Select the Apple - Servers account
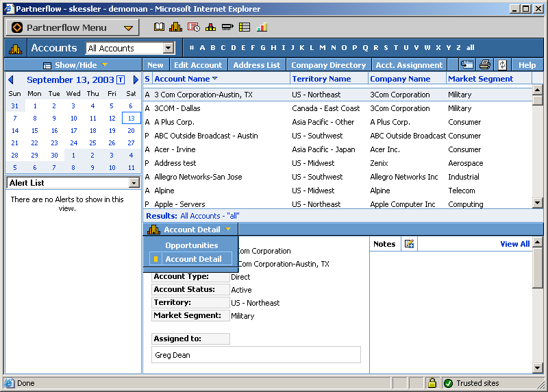This screenshot has width=548, height=392. [x=337, y=204]
